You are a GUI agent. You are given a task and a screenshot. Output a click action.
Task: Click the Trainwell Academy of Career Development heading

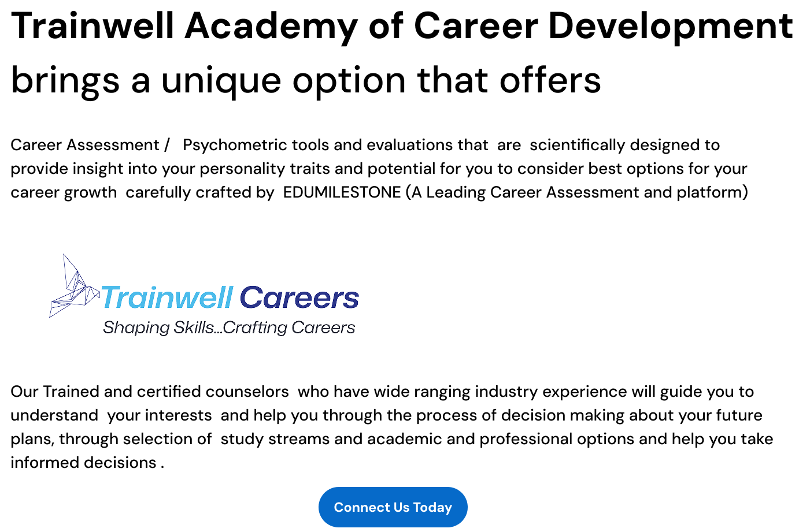(402, 27)
